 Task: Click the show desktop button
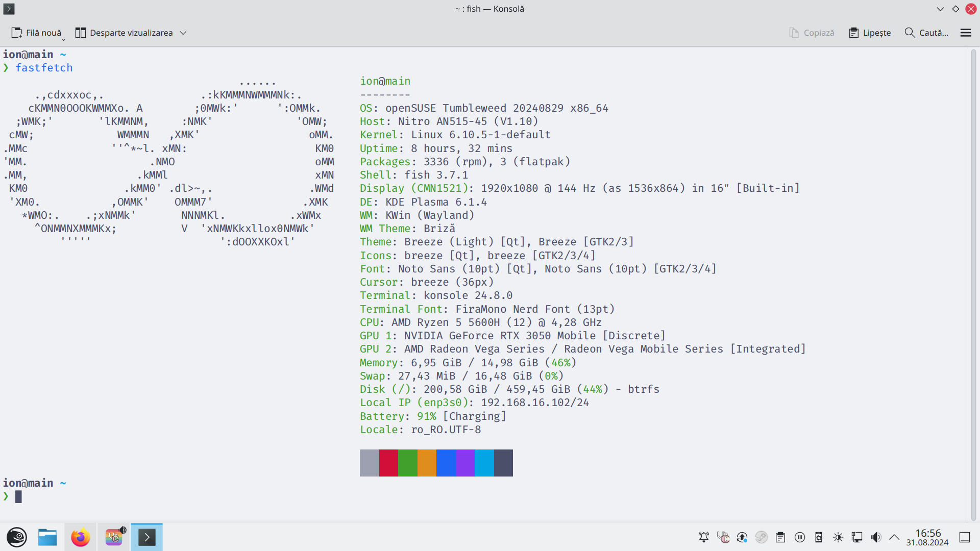pos(965,537)
